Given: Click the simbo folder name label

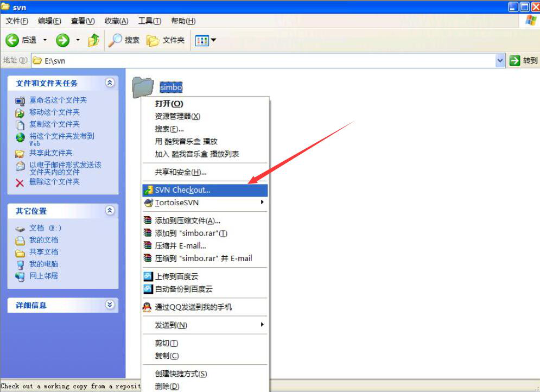Looking at the screenshot, I should click(x=171, y=87).
